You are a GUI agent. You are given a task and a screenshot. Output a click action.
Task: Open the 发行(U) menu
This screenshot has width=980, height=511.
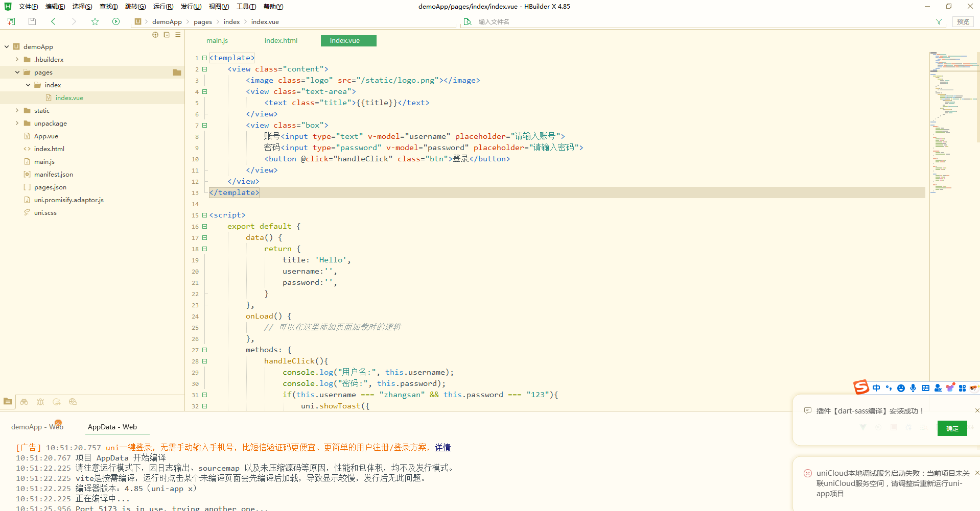[191, 7]
